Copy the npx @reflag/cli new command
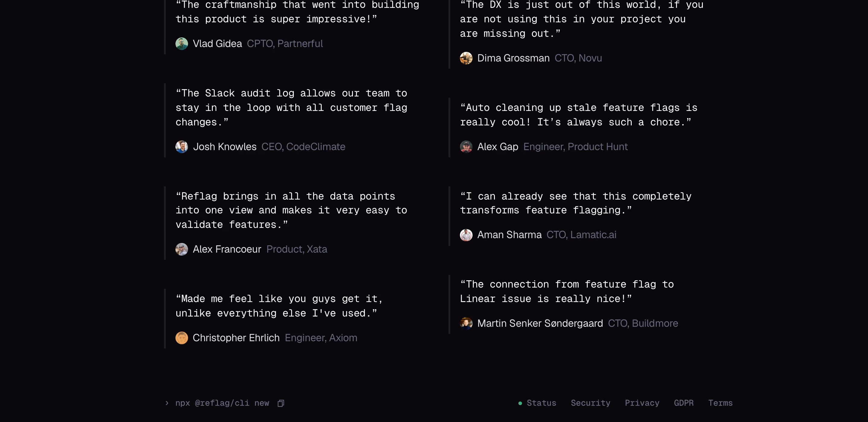The image size is (868, 422). coord(281,403)
